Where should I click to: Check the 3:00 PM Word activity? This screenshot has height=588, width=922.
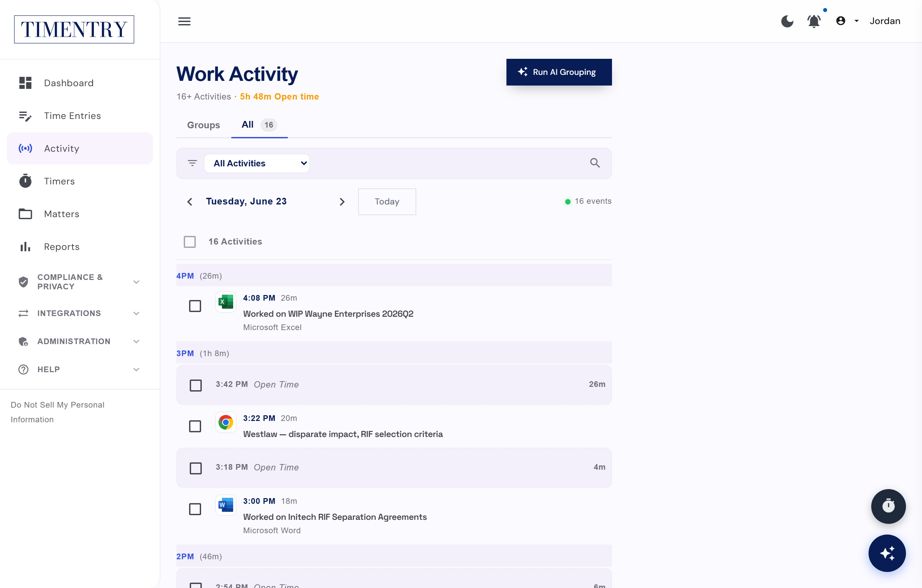(x=195, y=509)
